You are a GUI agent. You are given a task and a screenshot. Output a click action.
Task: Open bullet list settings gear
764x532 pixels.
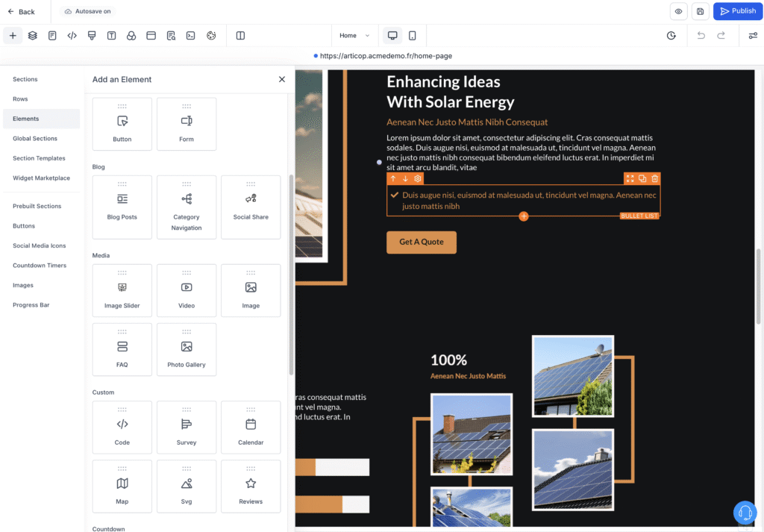pos(418,179)
